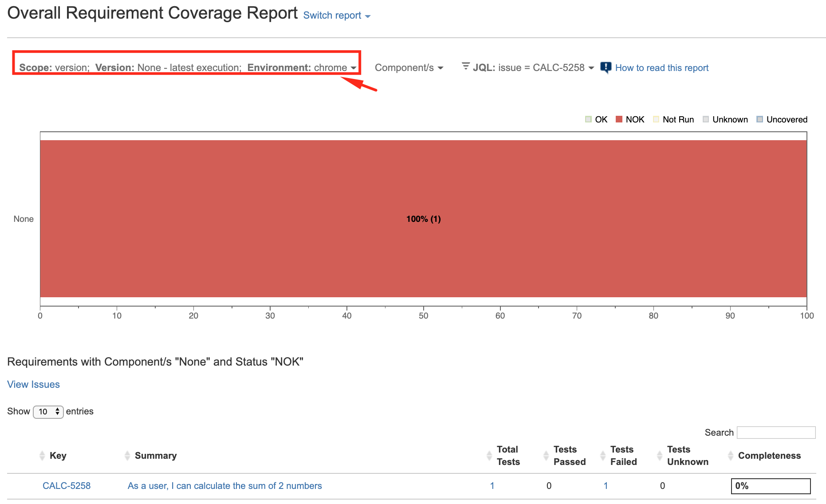826x504 pixels.
Task: Open the View Issues link
Action: [x=33, y=384]
